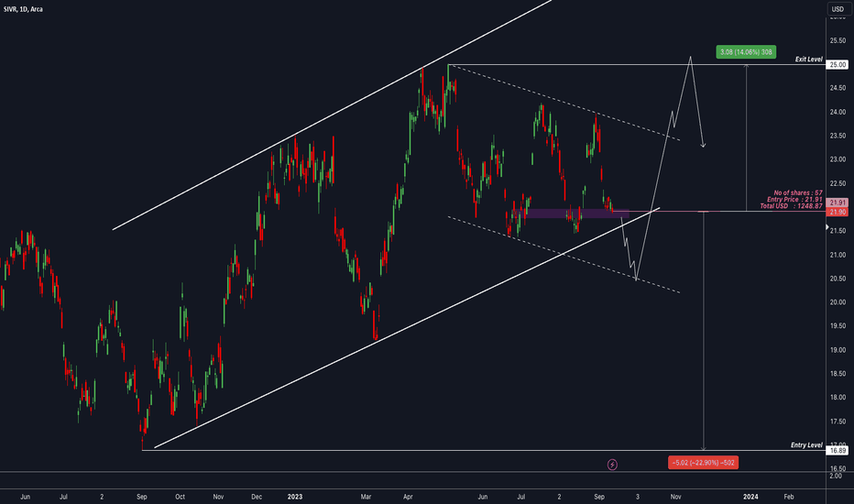This screenshot has height=504, width=854.
Task: Click the 23.00 price axis value
Action: [x=838, y=159]
